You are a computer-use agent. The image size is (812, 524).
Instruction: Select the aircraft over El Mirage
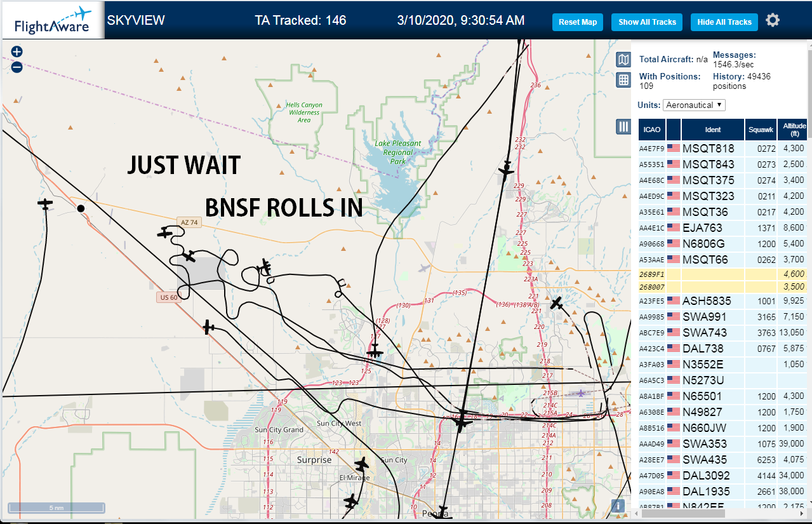362,464
